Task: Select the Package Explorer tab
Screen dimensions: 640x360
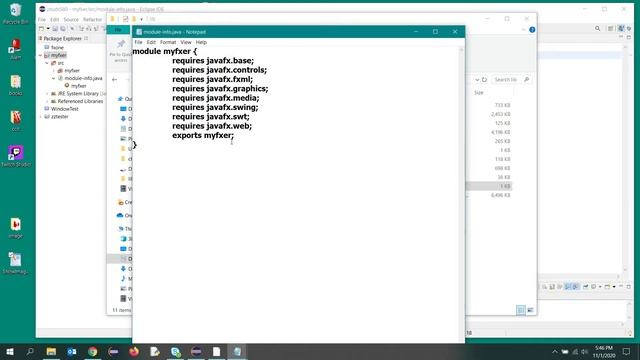Action: tap(62, 38)
